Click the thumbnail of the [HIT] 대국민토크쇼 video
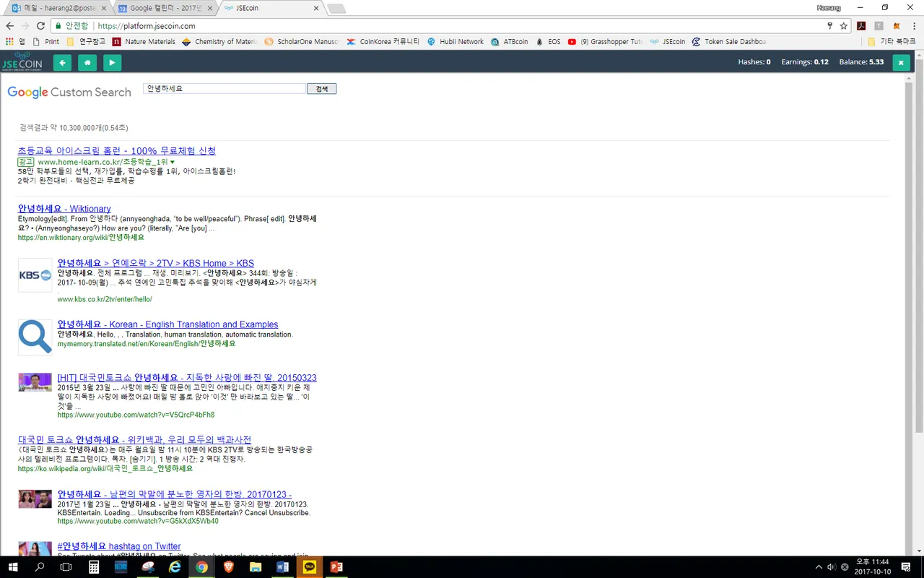 pos(35,382)
